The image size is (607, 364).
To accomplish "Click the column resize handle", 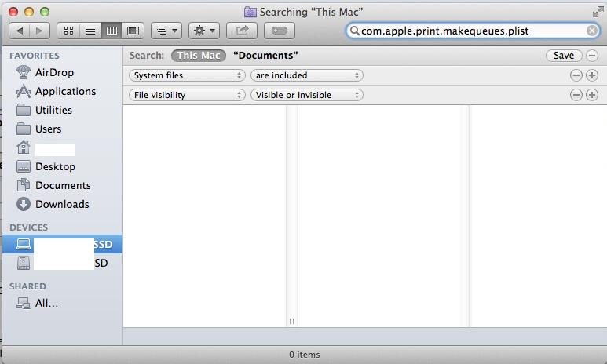I will [291, 321].
